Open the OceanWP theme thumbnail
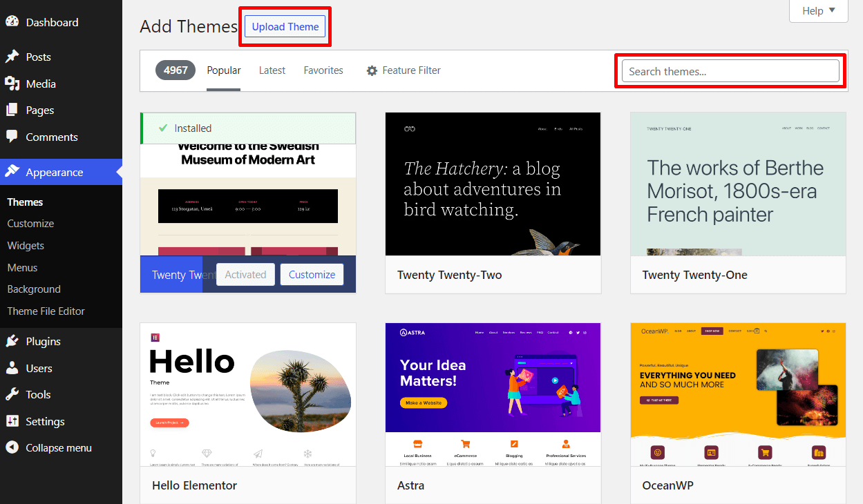The height and width of the screenshot is (504, 863). click(738, 395)
